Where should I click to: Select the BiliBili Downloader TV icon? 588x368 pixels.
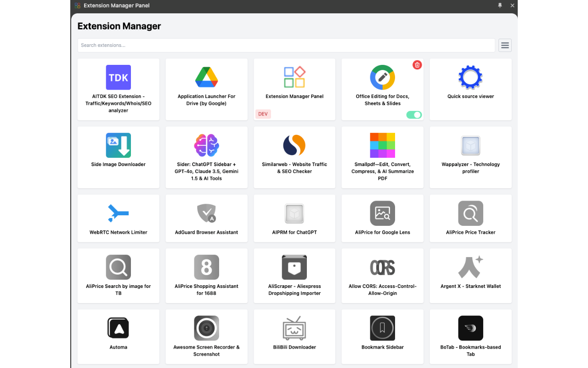coord(294,328)
